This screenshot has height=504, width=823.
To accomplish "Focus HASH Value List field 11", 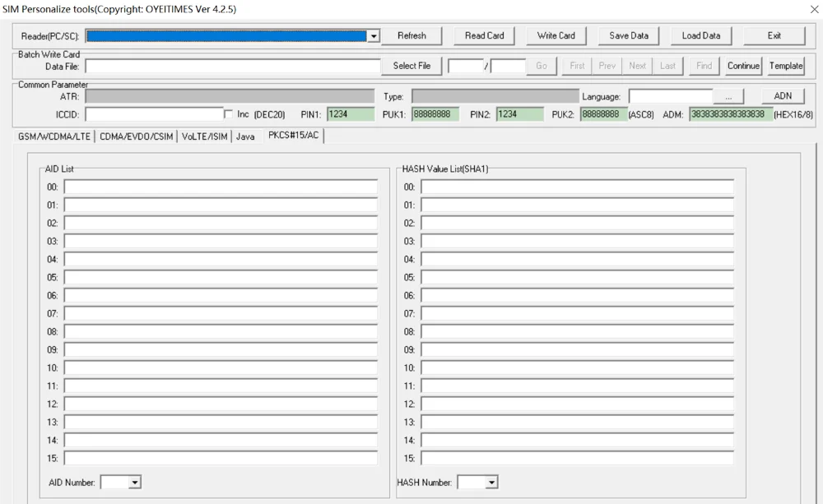I will pyautogui.click(x=578, y=386).
